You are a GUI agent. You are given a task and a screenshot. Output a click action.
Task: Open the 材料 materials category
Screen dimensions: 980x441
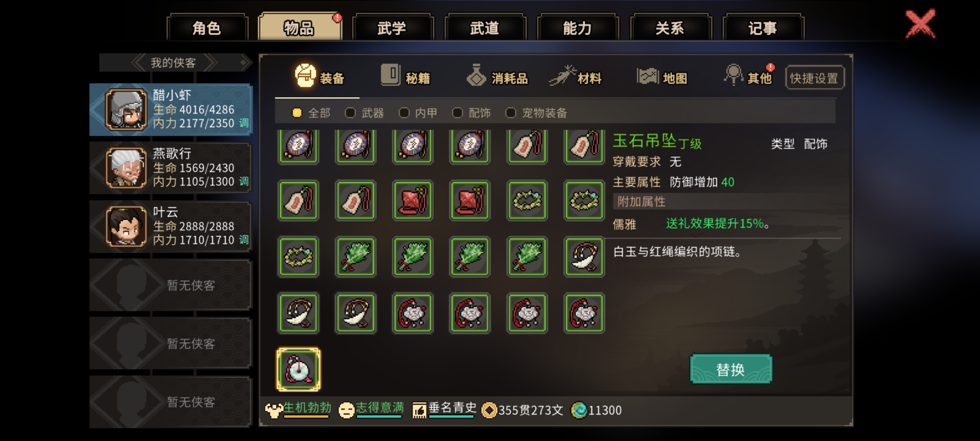click(576, 76)
